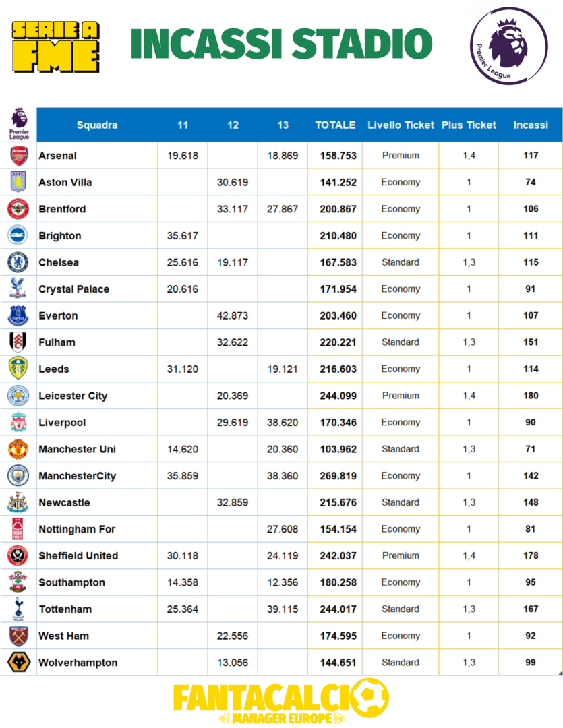The image size is (563, 728).
Task: Click the Serie A FME logo
Action: click(56, 47)
